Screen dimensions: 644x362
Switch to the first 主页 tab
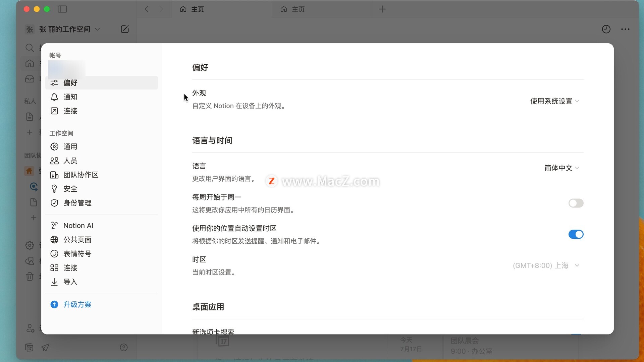click(x=221, y=9)
